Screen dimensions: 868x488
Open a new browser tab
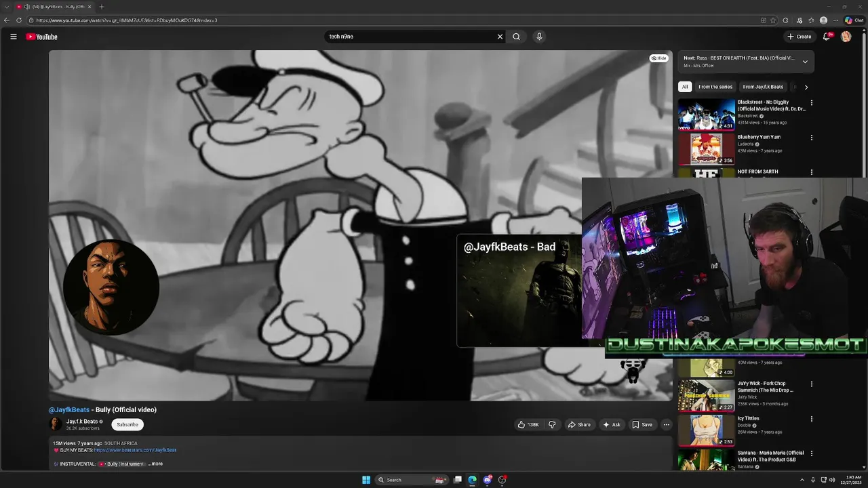[101, 7]
